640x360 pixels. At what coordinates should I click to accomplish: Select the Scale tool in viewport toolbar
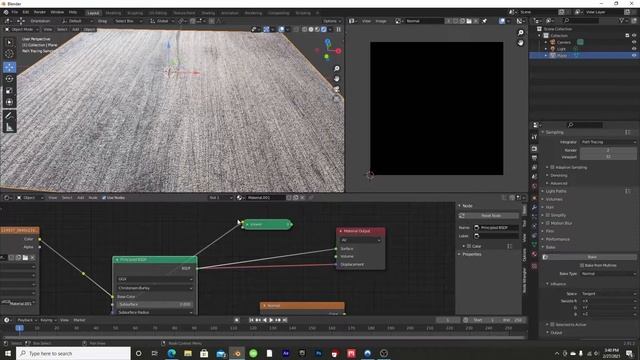pos(9,91)
